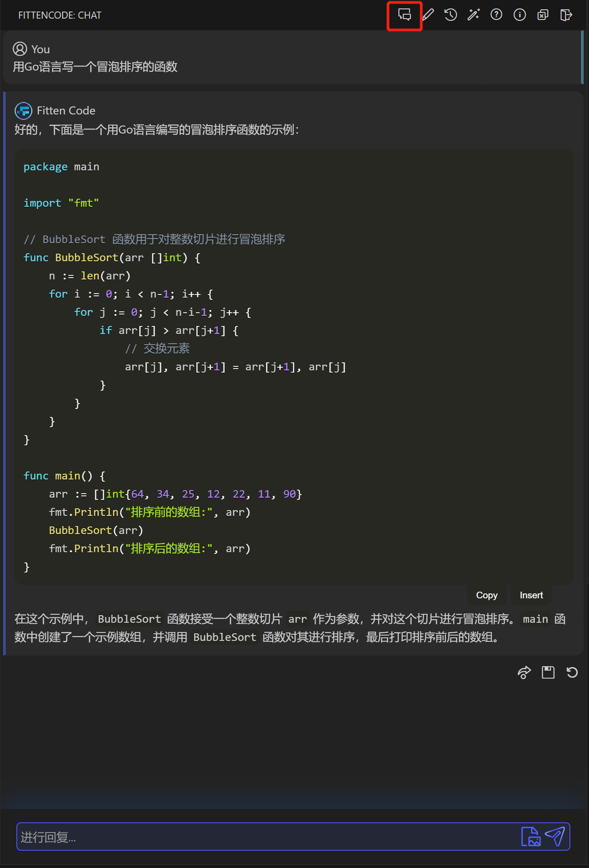Click the "func BubbleSort(arr []int) {" line

coord(112,257)
